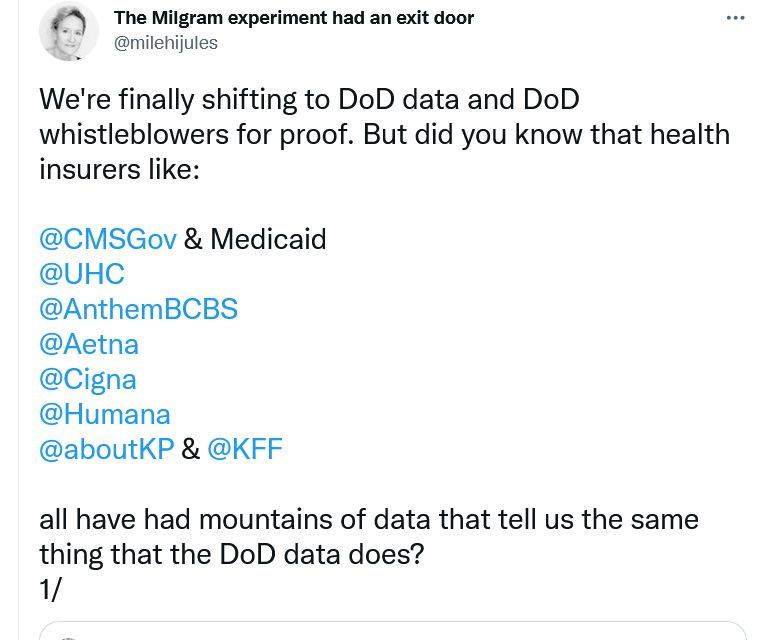Open 'The Milgram experiment had an exit door' profile name
This screenshot has width=763, height=640.
pyautogui.click(x=294, y=18)
